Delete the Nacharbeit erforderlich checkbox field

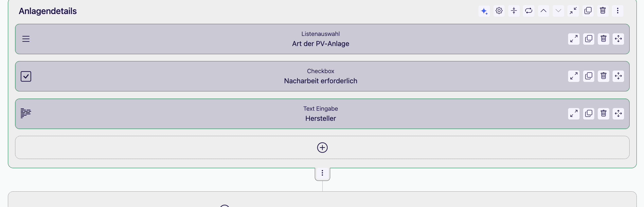click(603, 76)
